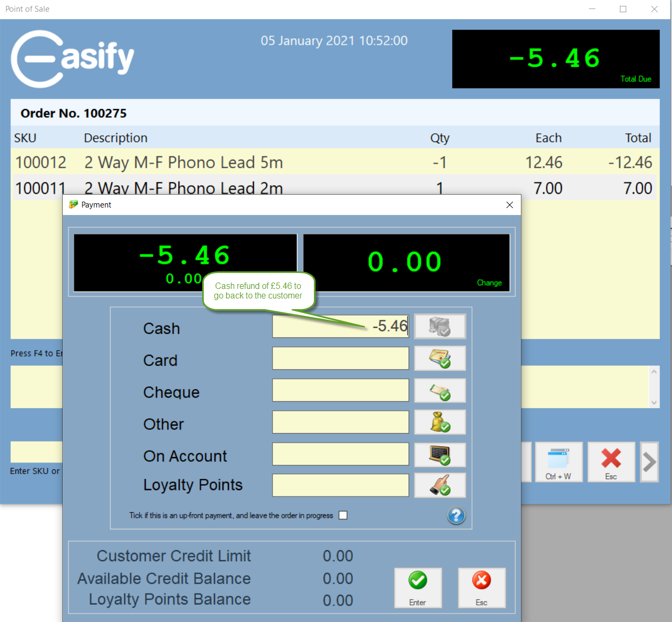Expand more buttons with right chevron arrow

[649, 462]
